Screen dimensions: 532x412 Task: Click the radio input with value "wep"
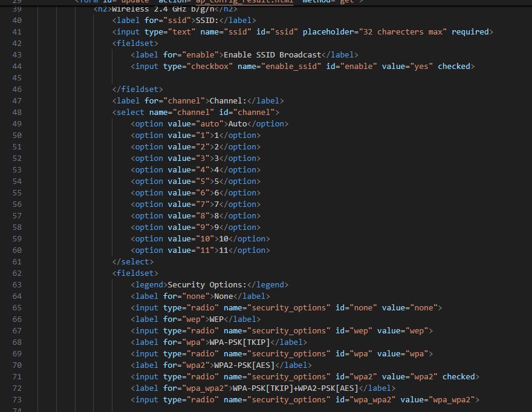click(282, 331)
